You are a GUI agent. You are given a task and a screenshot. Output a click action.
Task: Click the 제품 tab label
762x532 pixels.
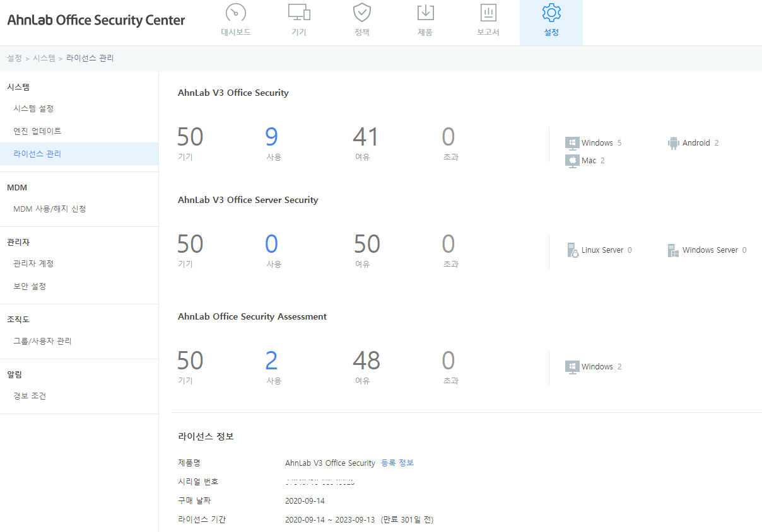pos(425,32)
